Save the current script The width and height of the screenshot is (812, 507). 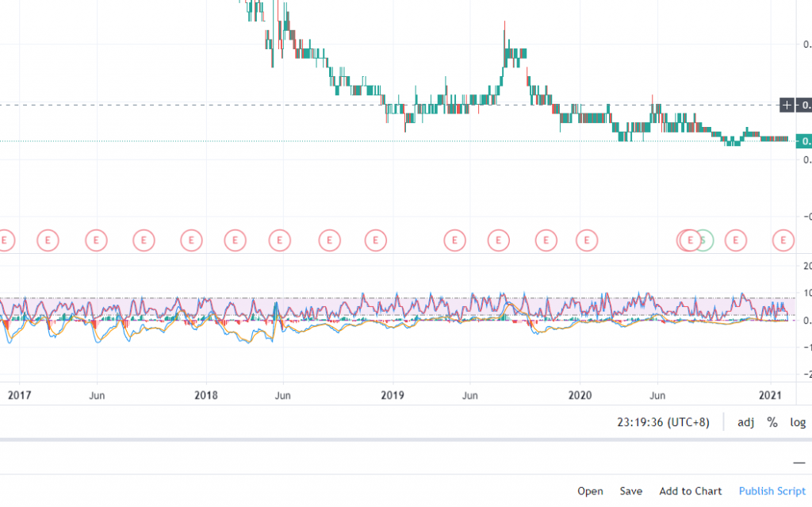coord(630,491)
